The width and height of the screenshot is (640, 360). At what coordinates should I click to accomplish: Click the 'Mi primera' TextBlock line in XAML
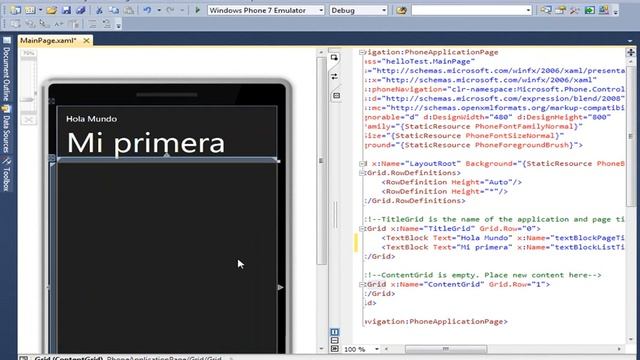tap(503, 247)
